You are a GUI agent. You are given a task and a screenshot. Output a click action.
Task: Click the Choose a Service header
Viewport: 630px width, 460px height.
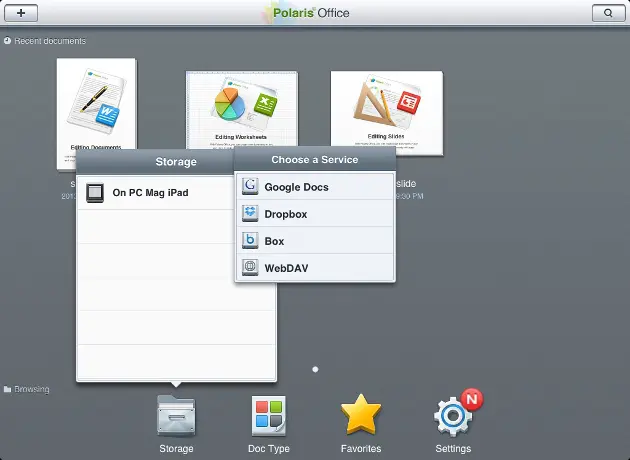(315, 159)
